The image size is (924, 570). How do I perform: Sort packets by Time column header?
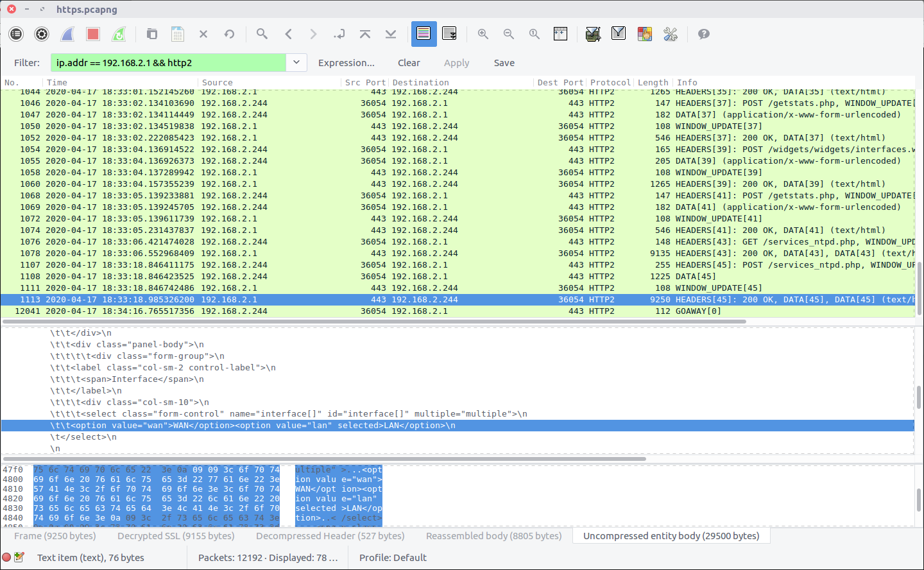click(x=56, y=82)
